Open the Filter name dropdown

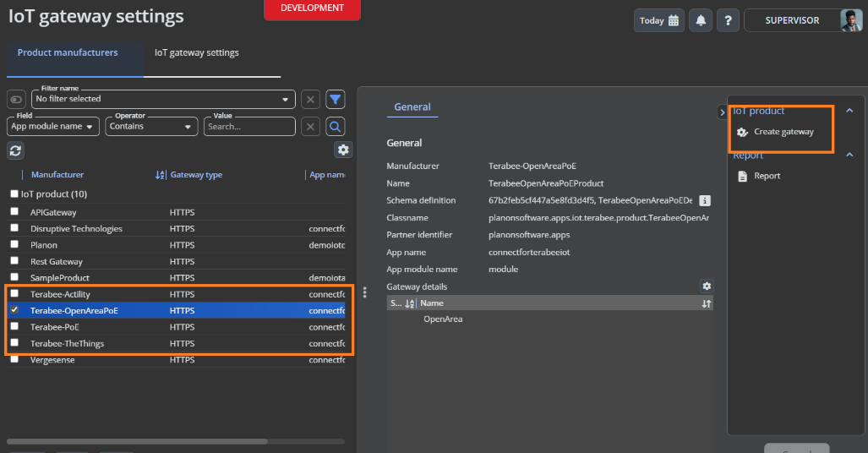coord(163,99)
